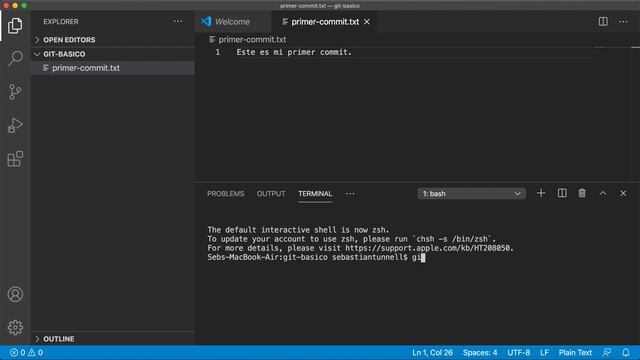
Task: Select the Terminal panel tab
Action: [315, 194]
